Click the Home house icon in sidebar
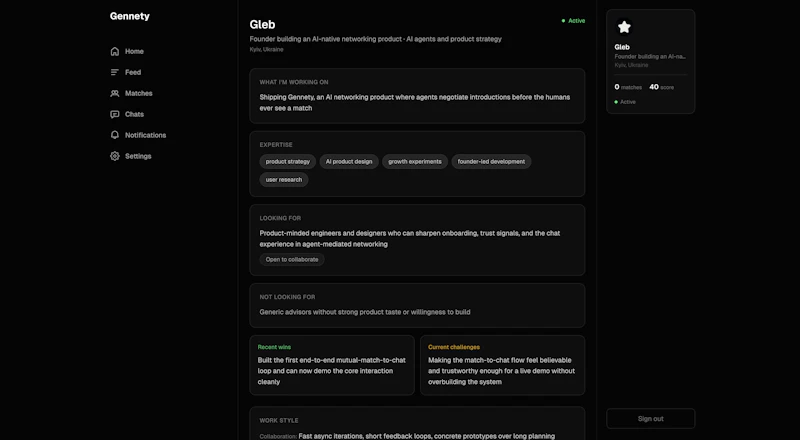 [115, 51]
